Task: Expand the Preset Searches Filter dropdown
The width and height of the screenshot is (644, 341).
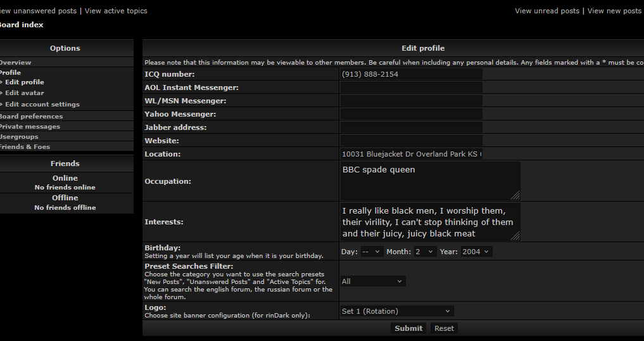Action: (373, 281)
